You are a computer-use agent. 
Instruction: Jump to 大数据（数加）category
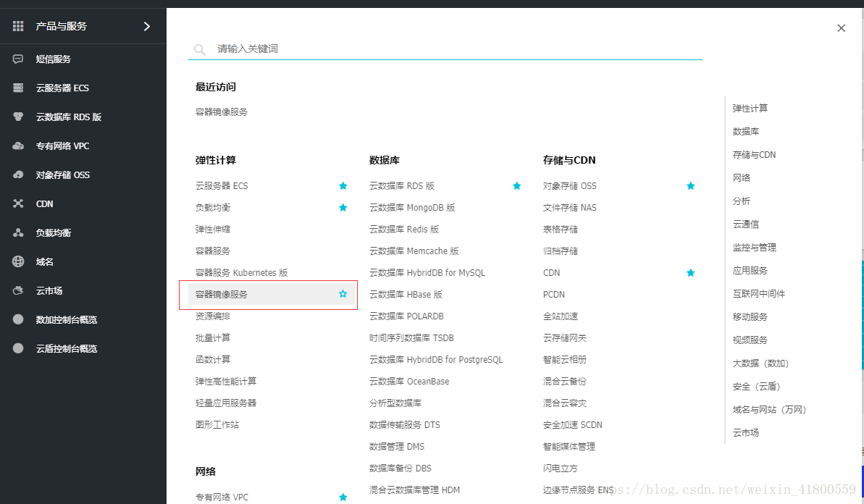761,363
